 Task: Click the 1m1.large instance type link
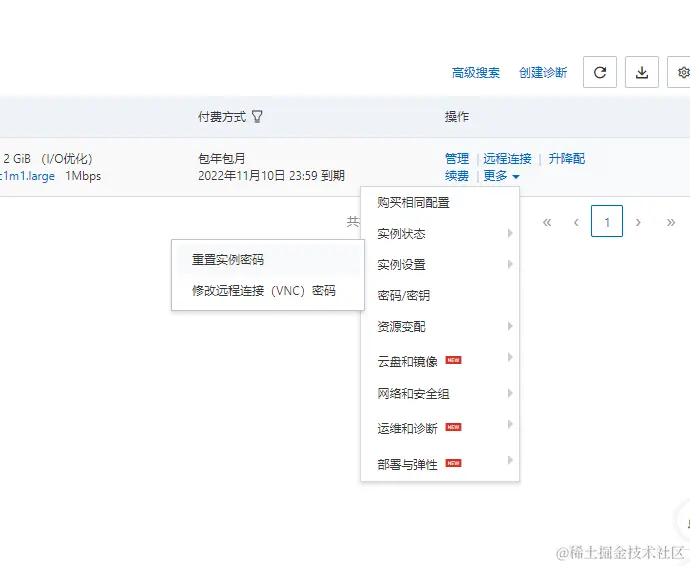(27, 176)
